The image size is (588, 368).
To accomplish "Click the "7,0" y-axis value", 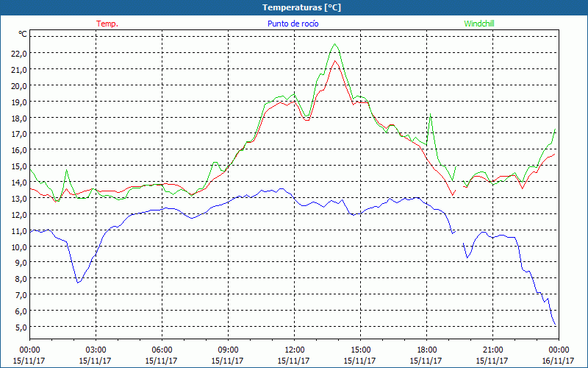I will coord(21,295).
